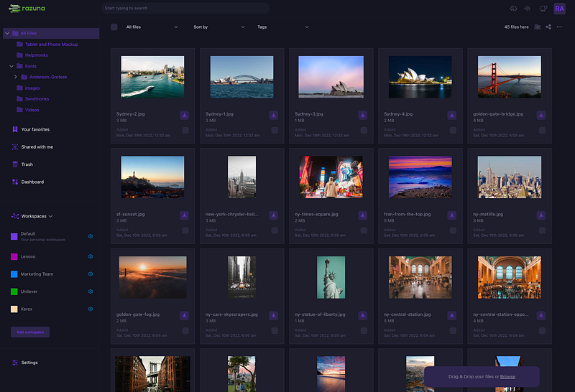Download ny-times-square.jpg via its download icon
The width and height of the screenshot is (575, 392).
363,215
